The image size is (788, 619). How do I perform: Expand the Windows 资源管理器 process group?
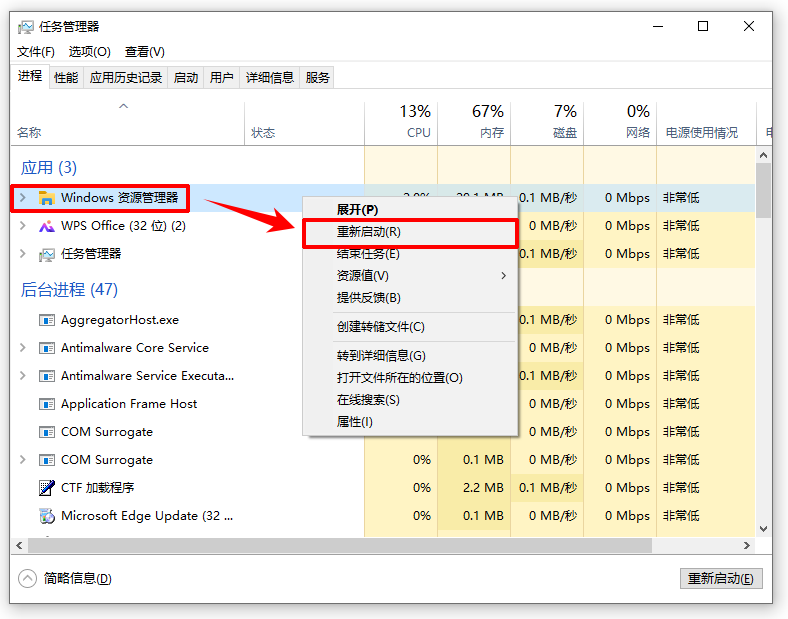click(x=23, y=197)
